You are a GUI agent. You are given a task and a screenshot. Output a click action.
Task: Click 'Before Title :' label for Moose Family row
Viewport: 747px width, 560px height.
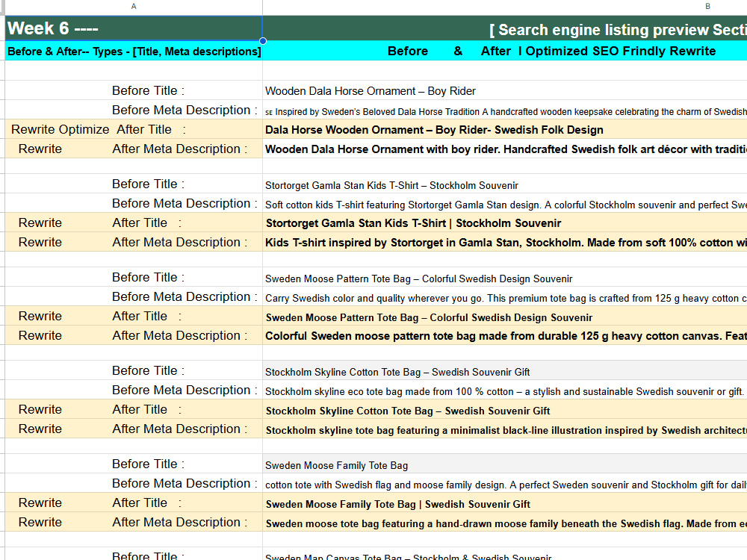[x=134, y=464]
